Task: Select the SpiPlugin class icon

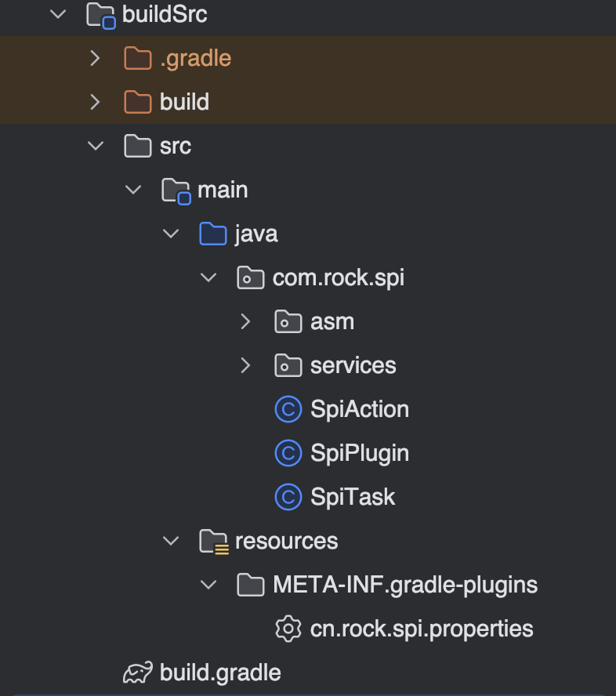Action: [x=288, y=452]
